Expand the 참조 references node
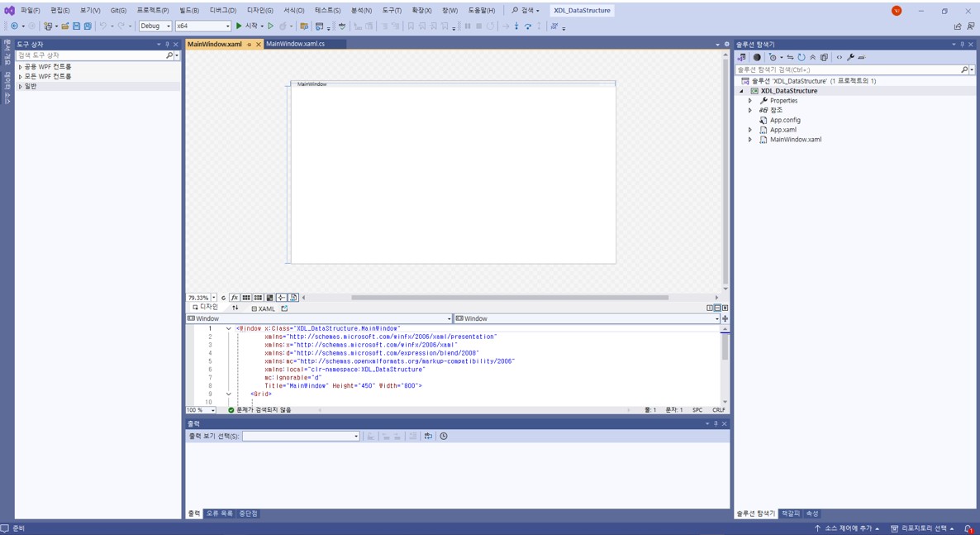980x535 pixels. pos(750,110)
